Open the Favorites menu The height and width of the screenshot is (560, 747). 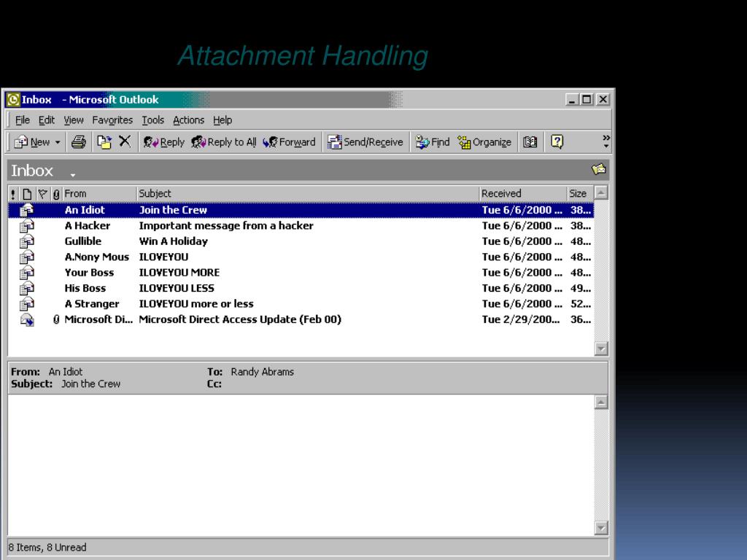112,120
